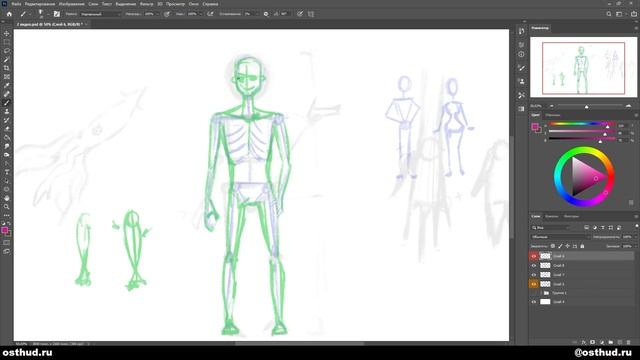Select the Lasso tool

(7, 51)
